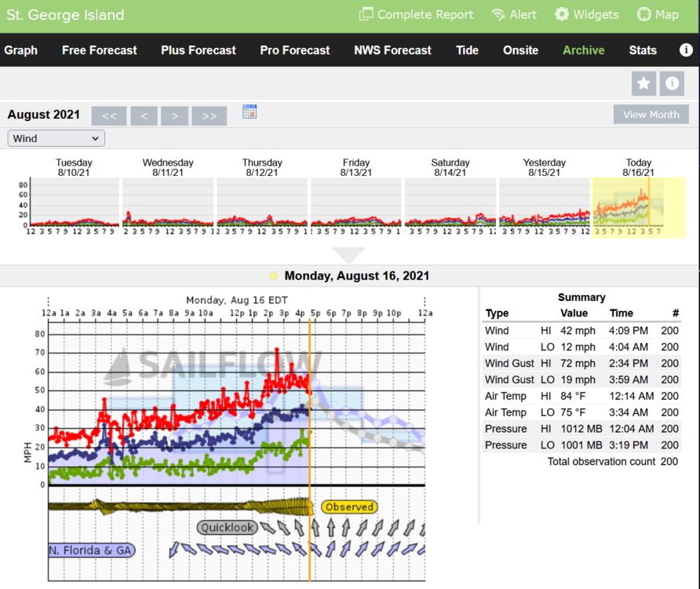
Task: Open the Pro Forecast tab
Action: pyautogui.click(x=294, y=50)
